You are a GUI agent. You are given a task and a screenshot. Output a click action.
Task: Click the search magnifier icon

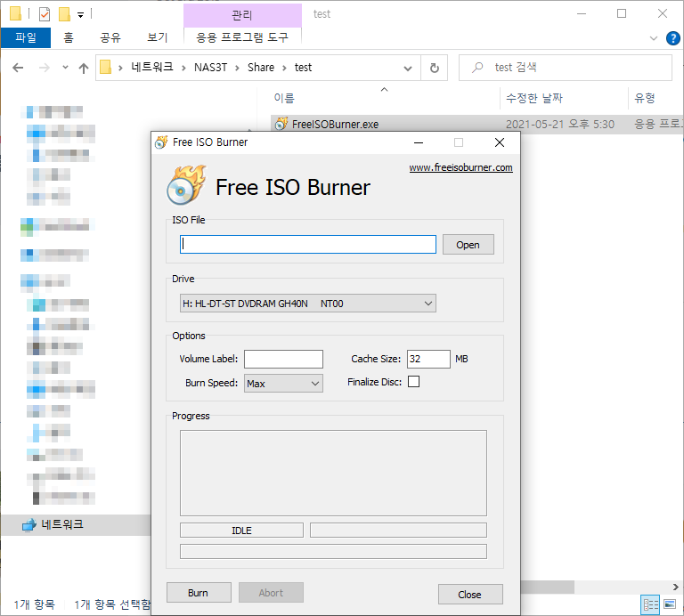point(477,67)
